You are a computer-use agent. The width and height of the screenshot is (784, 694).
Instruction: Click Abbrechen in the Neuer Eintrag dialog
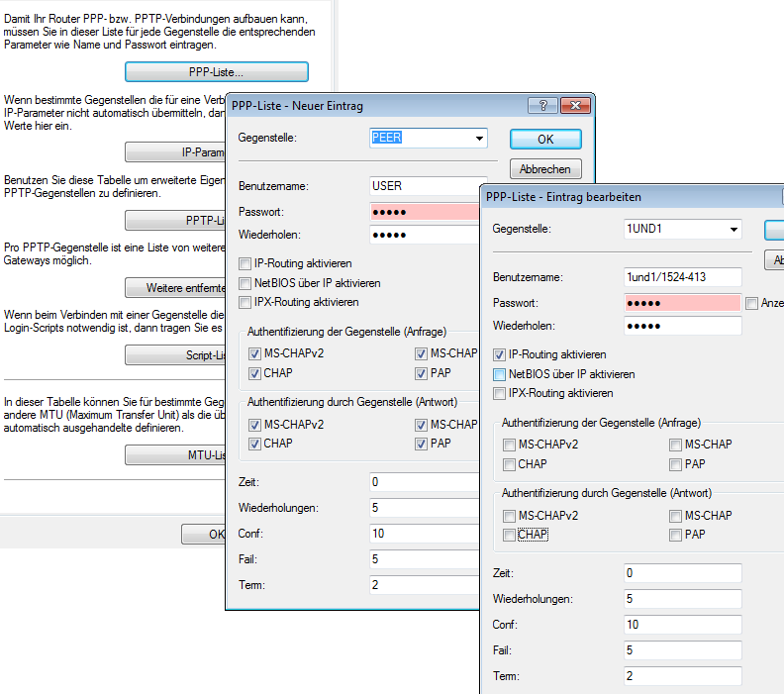click(545, 169)
